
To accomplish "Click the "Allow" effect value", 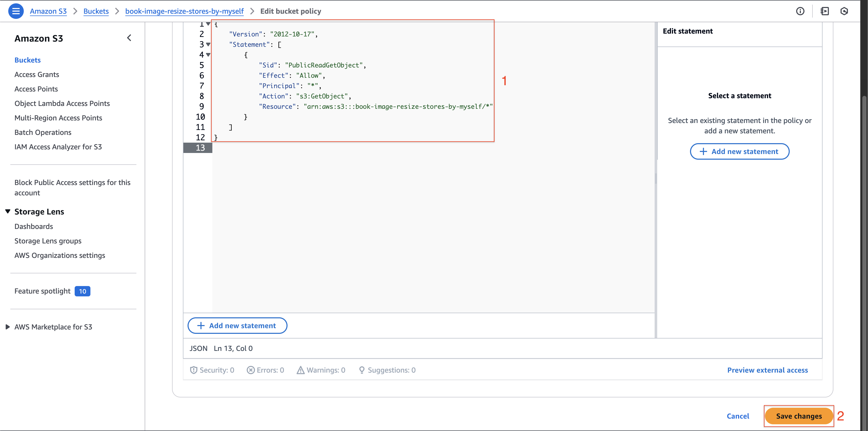I will (x=309, y=75).
